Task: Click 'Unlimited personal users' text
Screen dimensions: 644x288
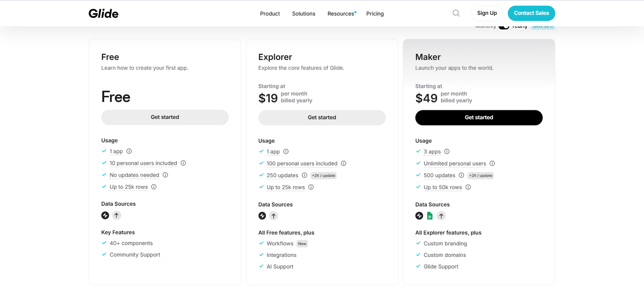Action: (455, 164)
